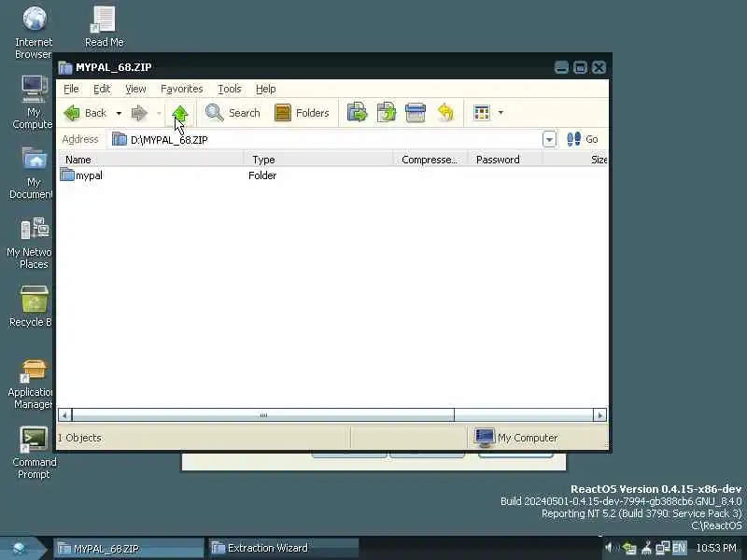747x560 pixels.
Task: Click the EN keyboard language indicator
Action: click(x=679, y=548)
